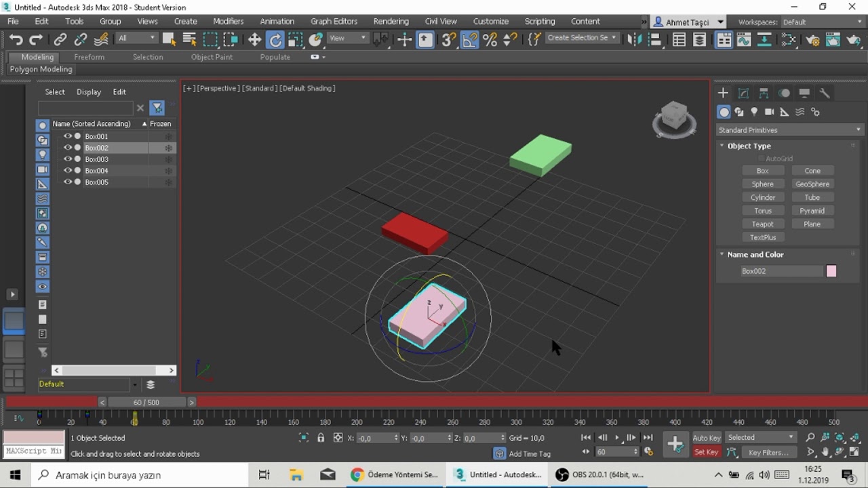Undo the last action in toolbar
The width and height of the screenshot is (868, 488).
click(x=16, y=39)
